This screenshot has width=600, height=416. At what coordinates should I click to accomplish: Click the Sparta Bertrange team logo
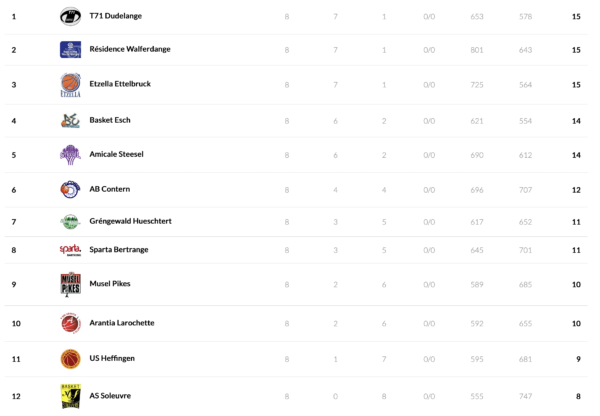click(70, 249)
